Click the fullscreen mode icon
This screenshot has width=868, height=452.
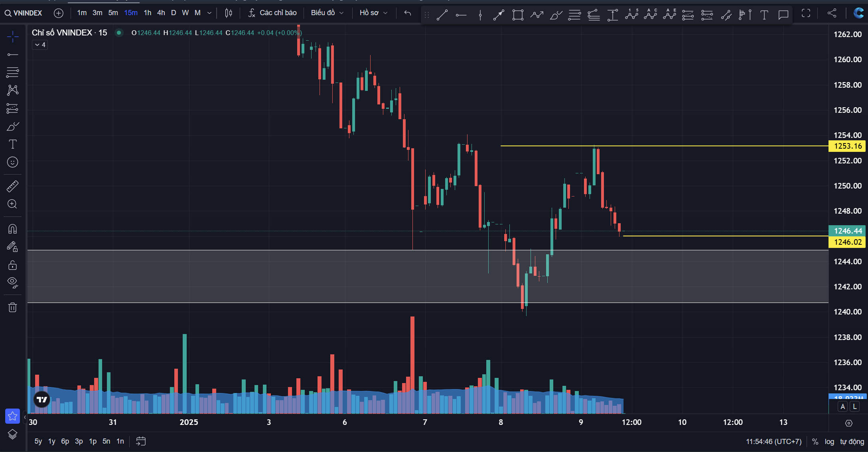click(x=806, y=13)
